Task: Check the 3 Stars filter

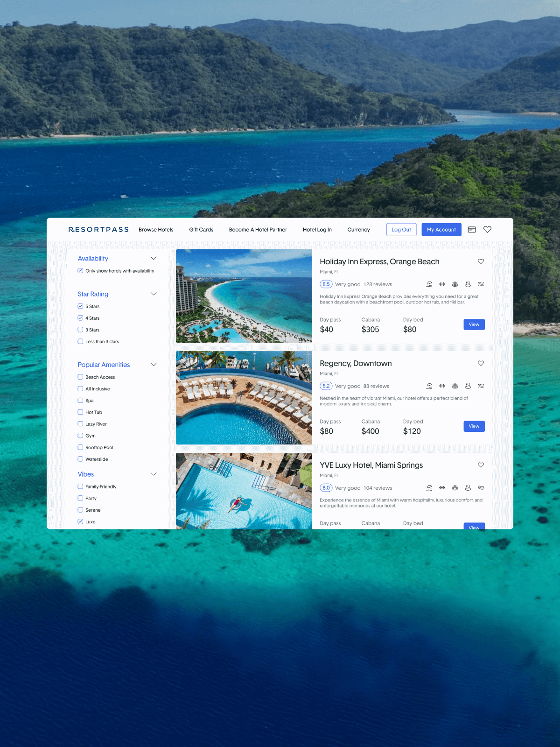Action: click(x=80, y=329)
